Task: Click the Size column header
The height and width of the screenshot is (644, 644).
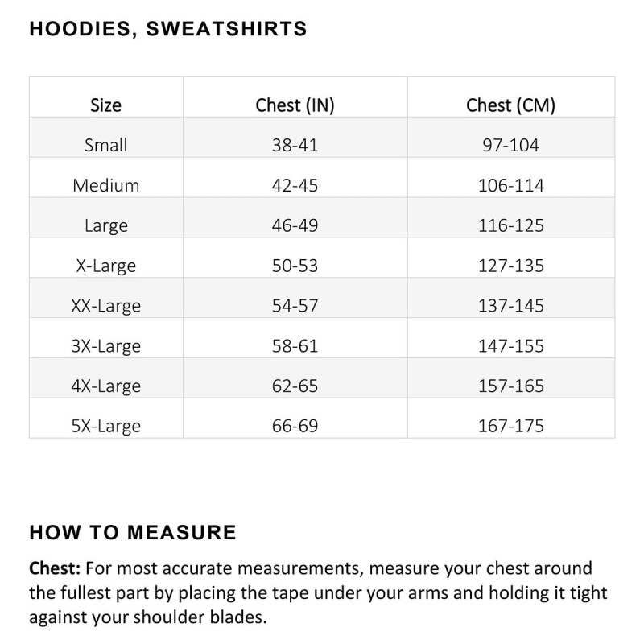Action: point(106,105)
